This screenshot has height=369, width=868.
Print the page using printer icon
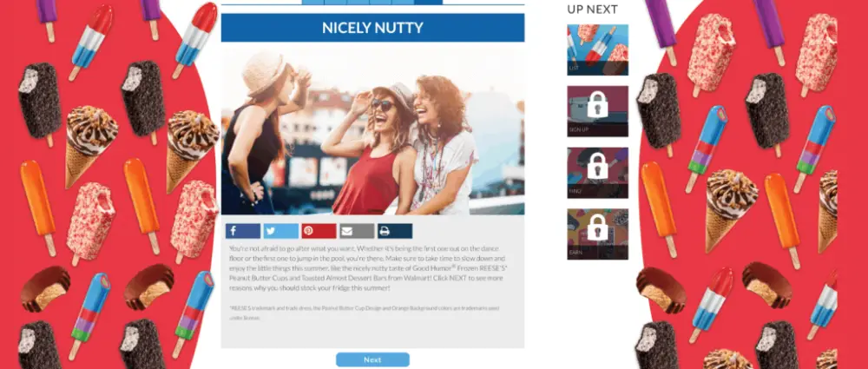395,231
